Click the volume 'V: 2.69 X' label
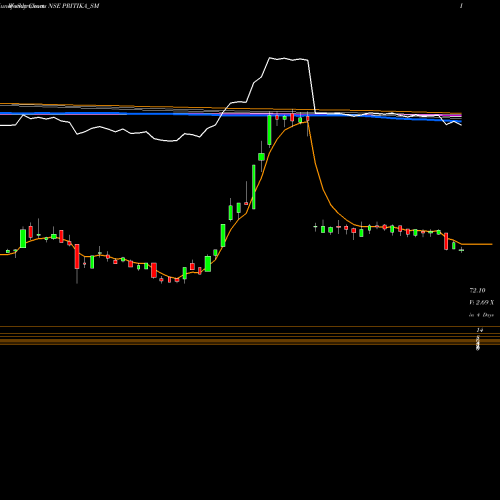The height and width of the screenshot is (500, 500). pyautogui.click(x=481, y=303)
